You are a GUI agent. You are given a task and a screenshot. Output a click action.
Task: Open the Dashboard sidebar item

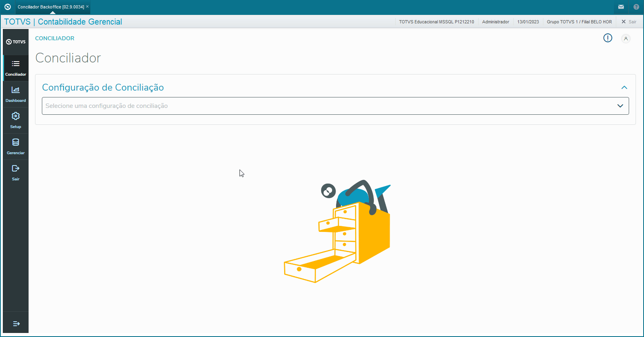[x=16, y=94]
